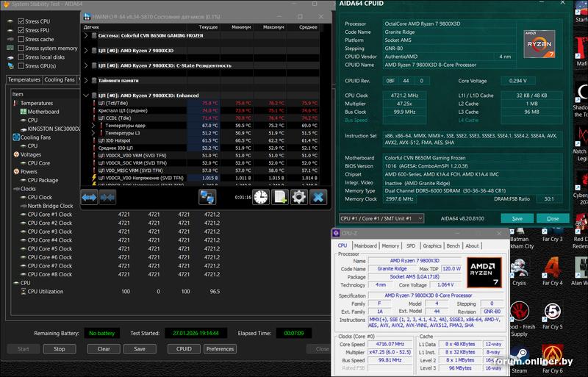Click HWiNFO reset clock icon
Viewport: 588px width, 377px height.
click(x=262, y=197)
